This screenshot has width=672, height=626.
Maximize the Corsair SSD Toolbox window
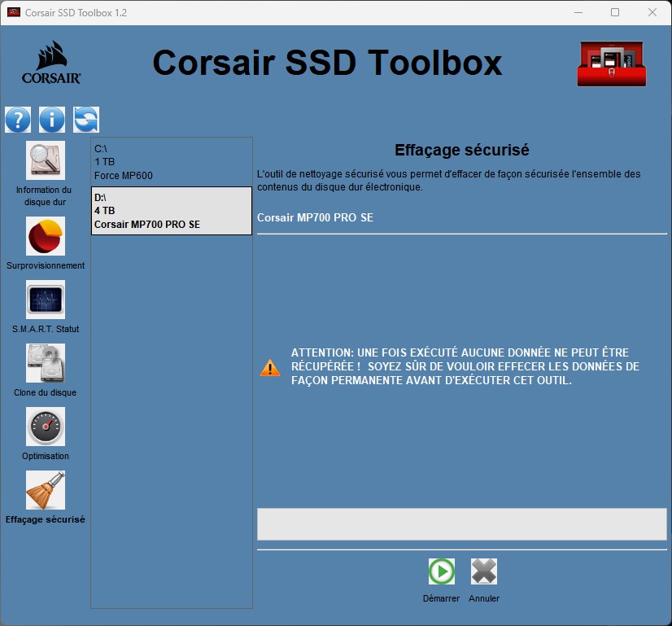coord(615,12)
